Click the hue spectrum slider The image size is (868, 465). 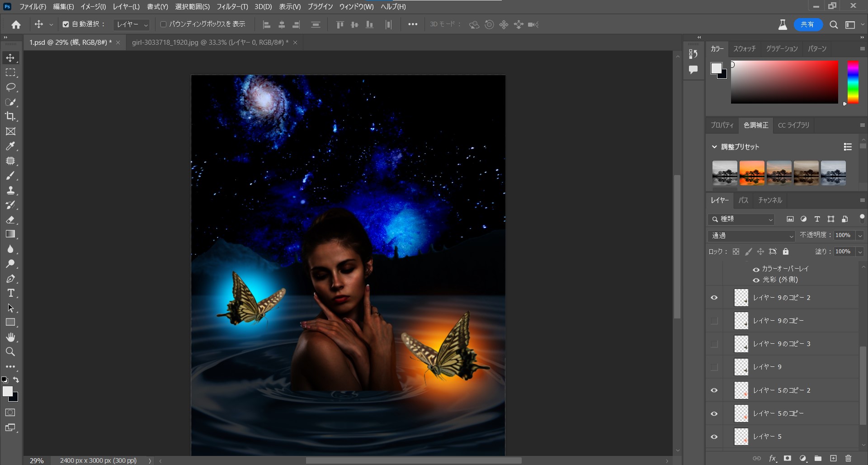coord(853,82)
